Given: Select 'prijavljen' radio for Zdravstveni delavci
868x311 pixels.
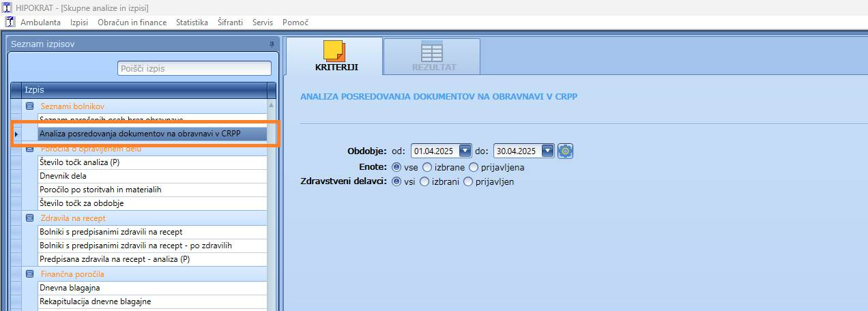Looking at the screenshot, I should click(x=468, y=181).
